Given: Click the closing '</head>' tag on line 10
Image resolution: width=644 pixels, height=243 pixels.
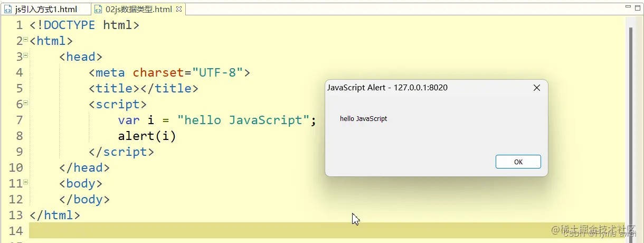Looking at the screenshot, I should point(84,167).
